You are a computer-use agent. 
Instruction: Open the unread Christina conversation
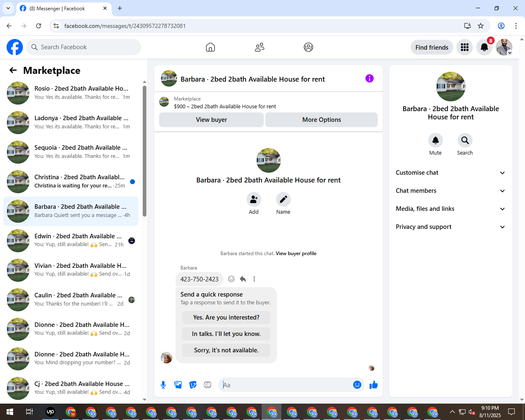[x=71, y=182]
